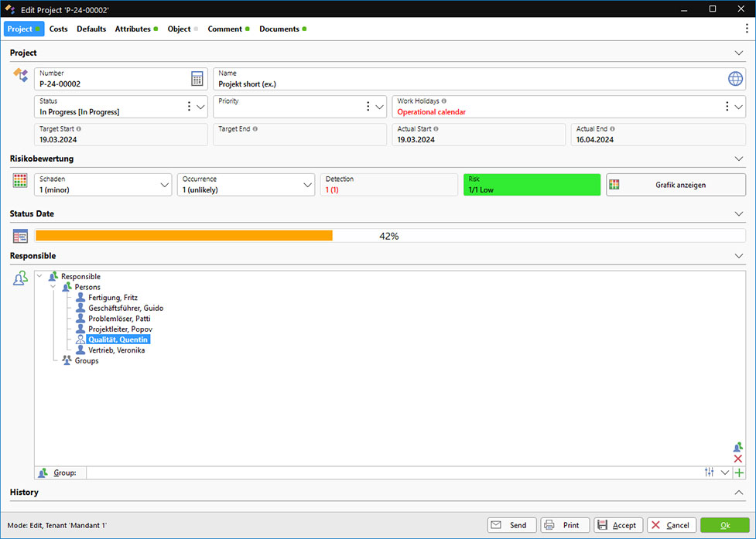This screenshot has height=539, width=756.
Task: Click the add person icon above red X
Action: coord(737,447)
